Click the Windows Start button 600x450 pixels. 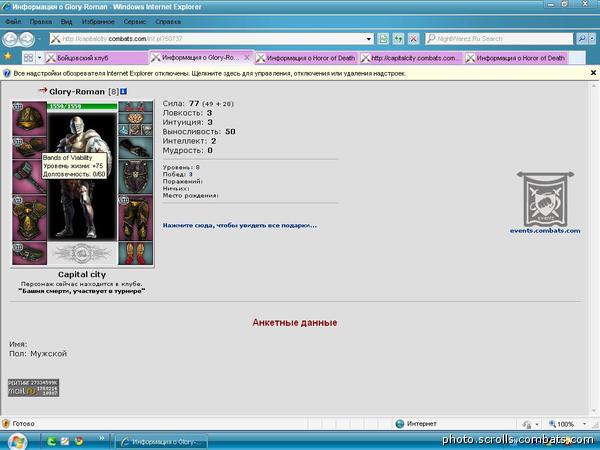pos(17,441)
